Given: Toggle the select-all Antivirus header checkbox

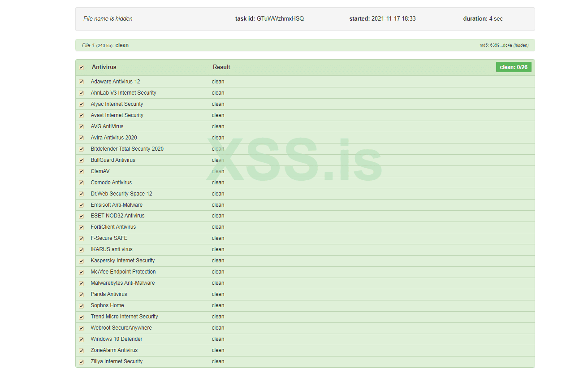Looking at the screenshot, I should (x=81, y=67).
